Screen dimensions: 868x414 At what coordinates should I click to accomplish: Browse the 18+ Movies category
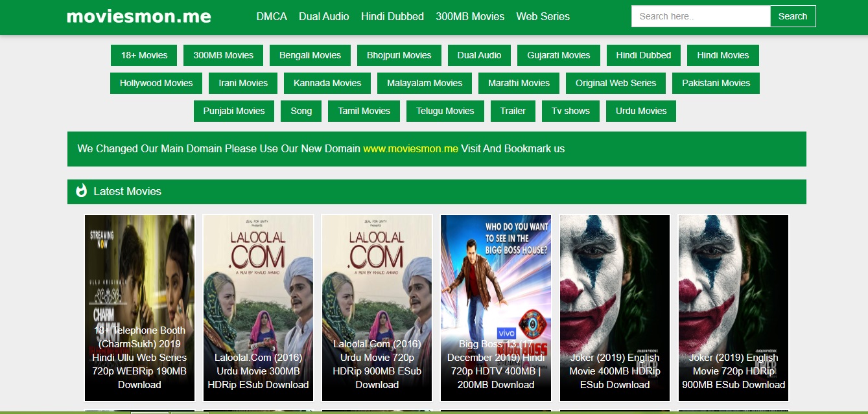click(143, 55)
